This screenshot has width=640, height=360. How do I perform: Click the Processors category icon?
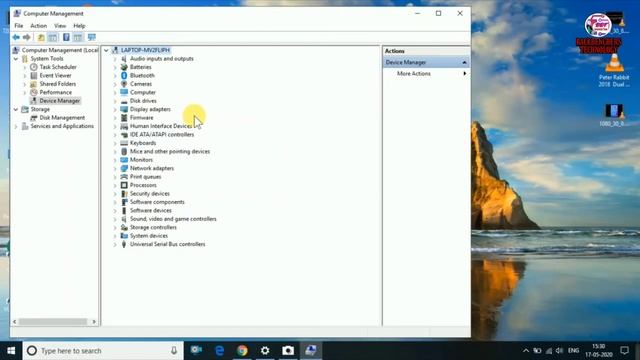click(x=124, y=185)
